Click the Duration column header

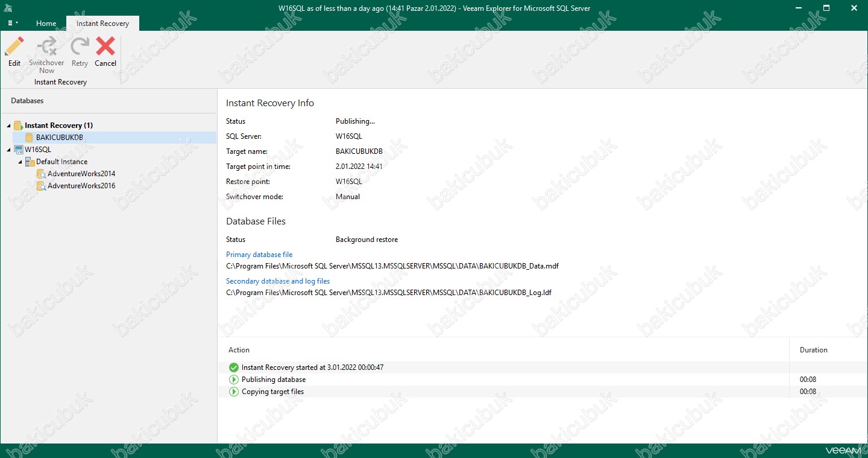tap(814, 350)
